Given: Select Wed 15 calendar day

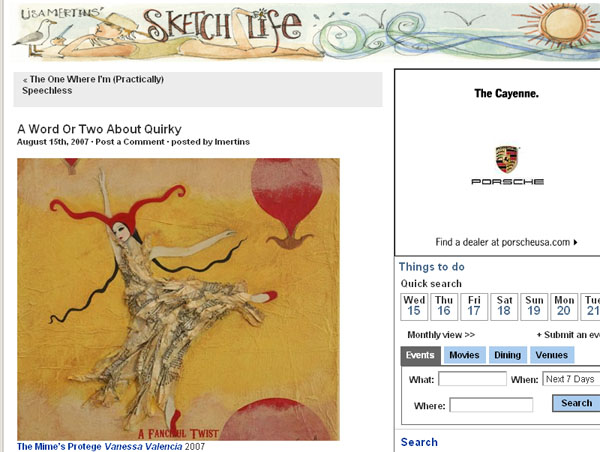Looking at the screenshot, I should tap(414, 306).
